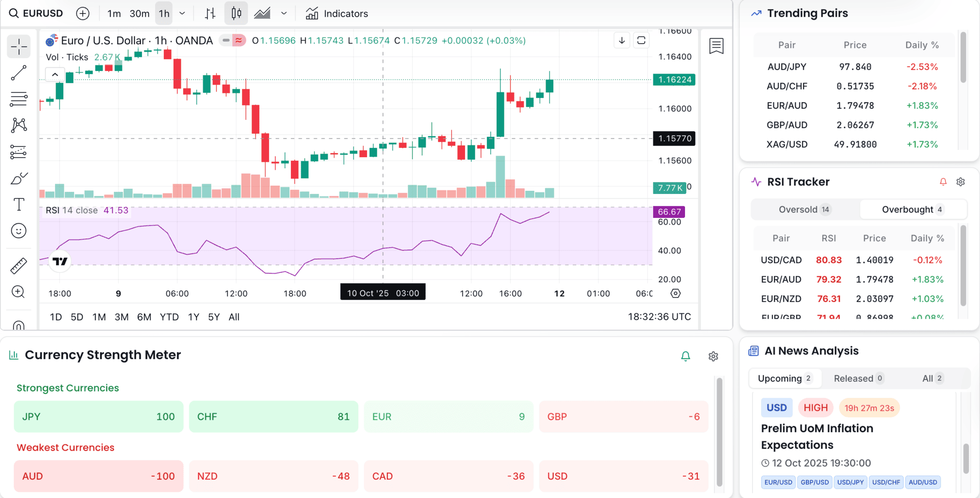Screen dimensions: 980x498
Task: Select the Text annotation tool
Action: click(x=19, y=205)
